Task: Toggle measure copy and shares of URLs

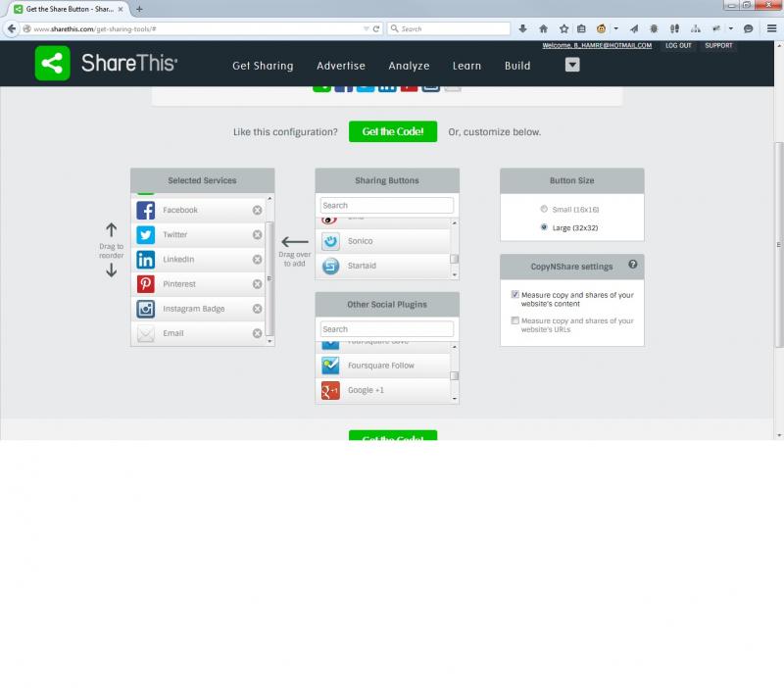Action: point(515,320)
